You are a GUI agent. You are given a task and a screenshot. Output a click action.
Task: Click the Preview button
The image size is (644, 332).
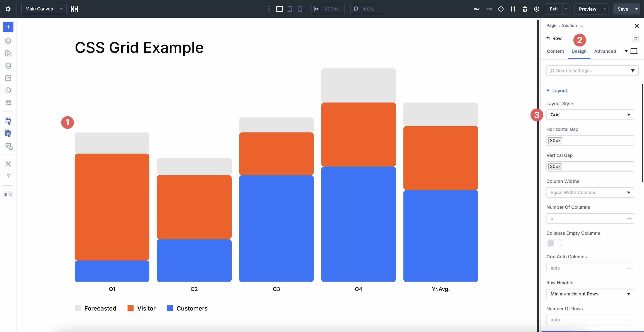pyautogui.click(x=587, y=9)
